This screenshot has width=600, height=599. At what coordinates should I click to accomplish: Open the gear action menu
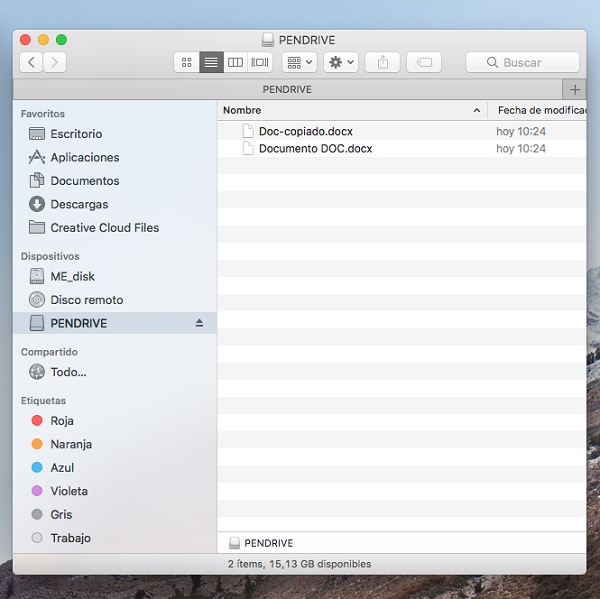click(340, 62)
